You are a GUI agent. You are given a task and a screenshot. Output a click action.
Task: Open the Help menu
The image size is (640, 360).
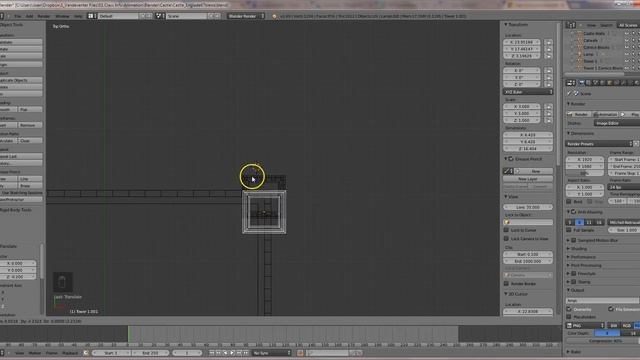coord(78,16)
